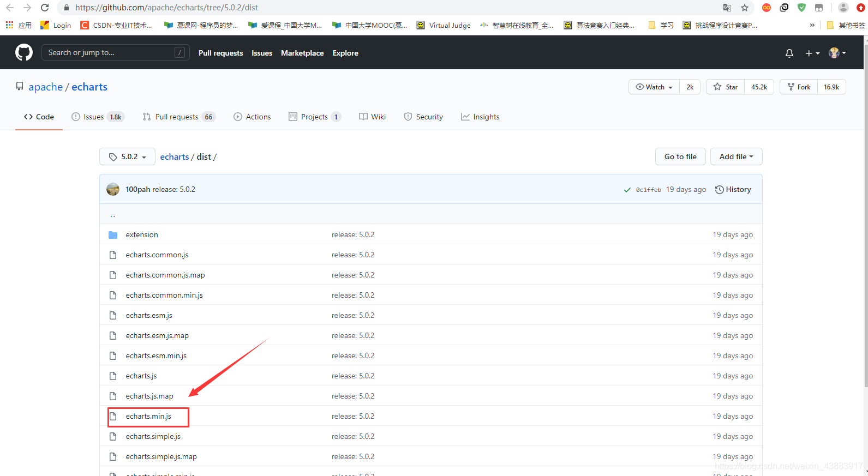Focus the Search or jump to field
The width and height of the screenshot is (868, 476).
click(116, 52)
